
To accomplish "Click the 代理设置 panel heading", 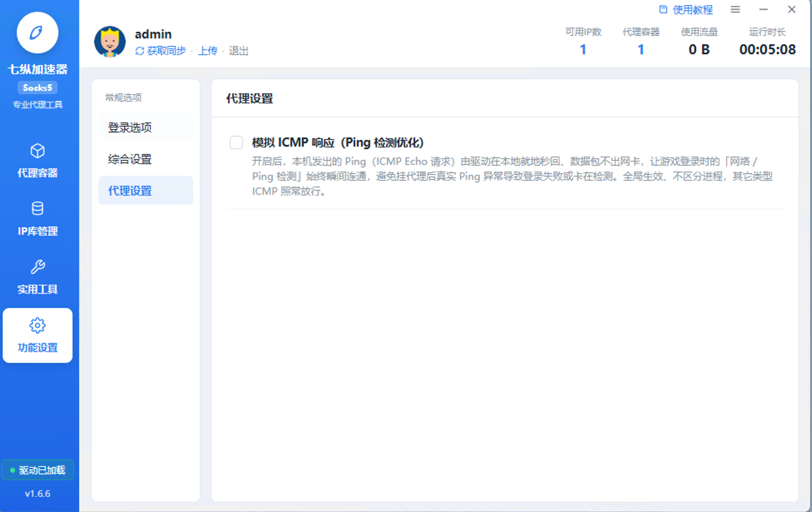I will click(x=250, y=99).
